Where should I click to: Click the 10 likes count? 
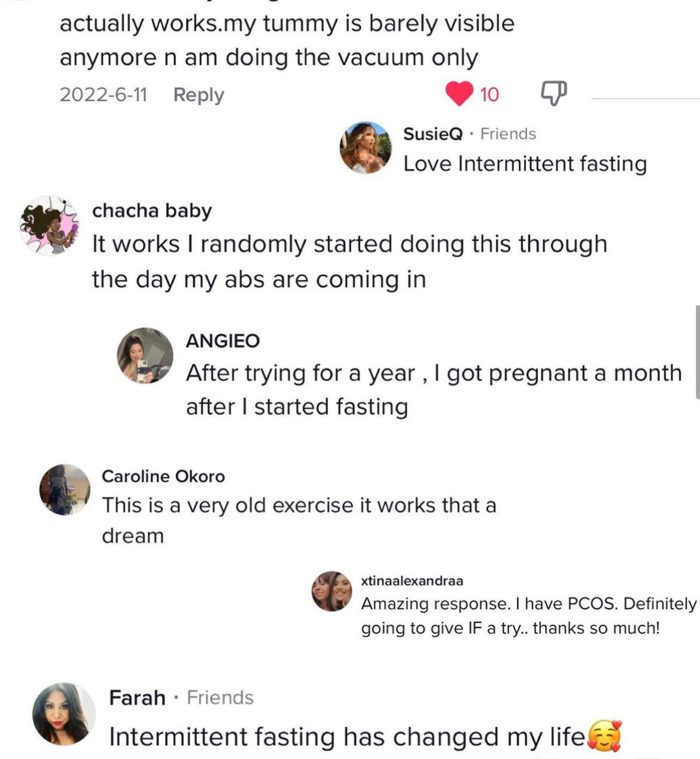[489, 94]
